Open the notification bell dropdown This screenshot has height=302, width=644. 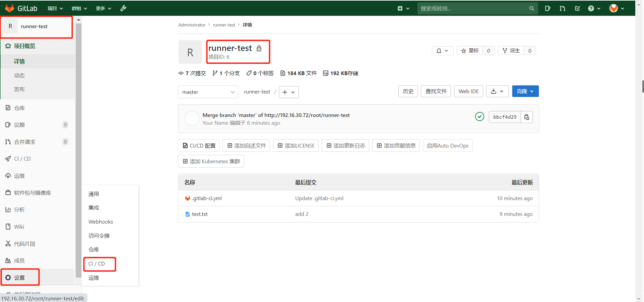(x=443, y=51)
